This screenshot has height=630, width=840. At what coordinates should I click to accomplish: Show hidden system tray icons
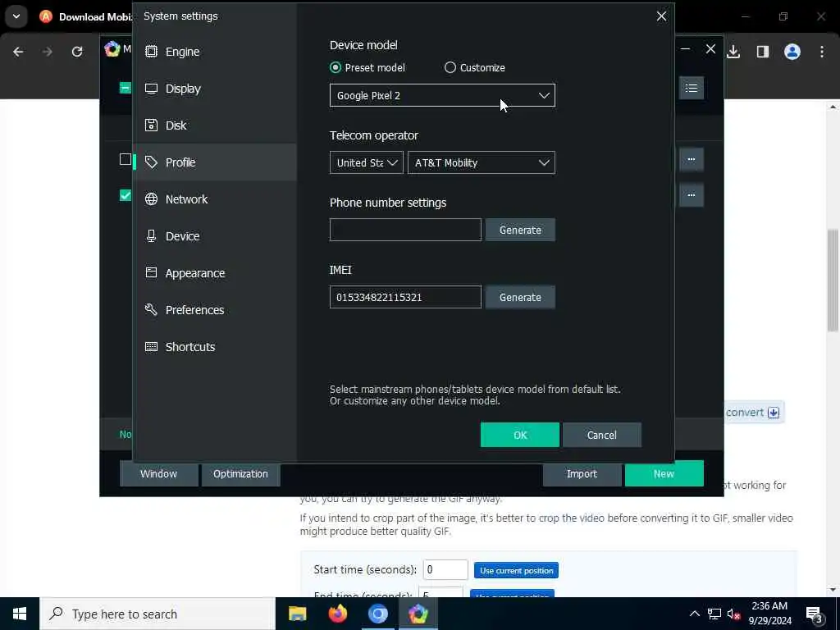point(694,614)
